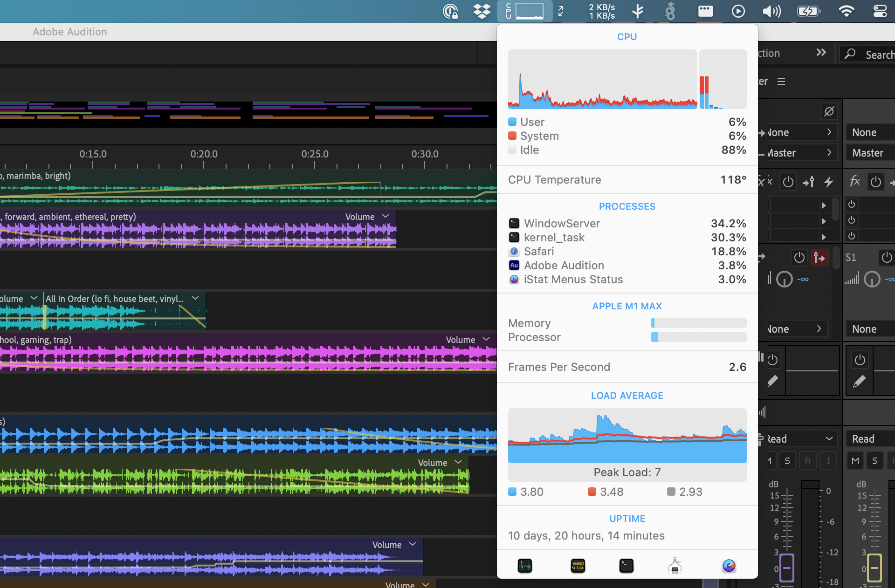
Task: Click the lightning pre-render icon on the first strip
Action: click(x=828, y=182)
